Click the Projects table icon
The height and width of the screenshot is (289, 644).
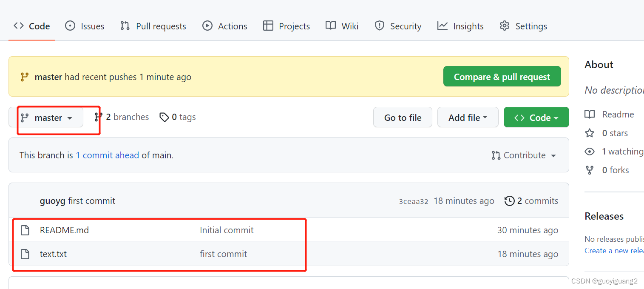(268, 26)
